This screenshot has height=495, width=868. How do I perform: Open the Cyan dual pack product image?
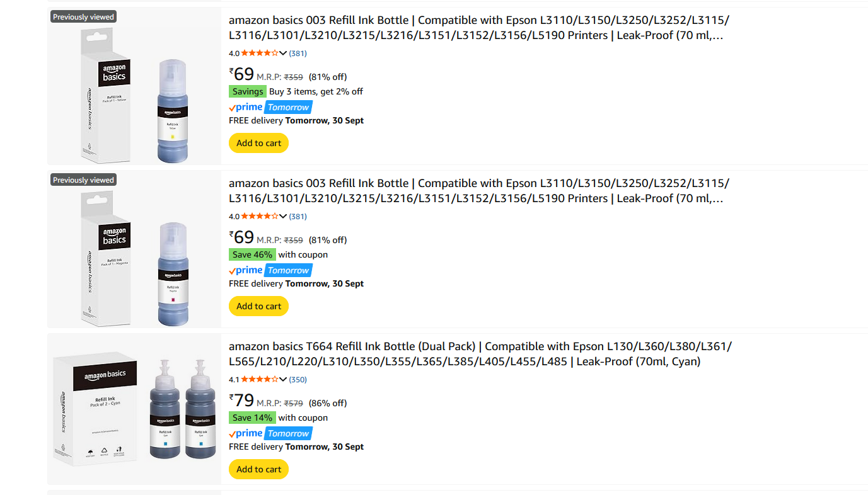click(x=134, y=410)
